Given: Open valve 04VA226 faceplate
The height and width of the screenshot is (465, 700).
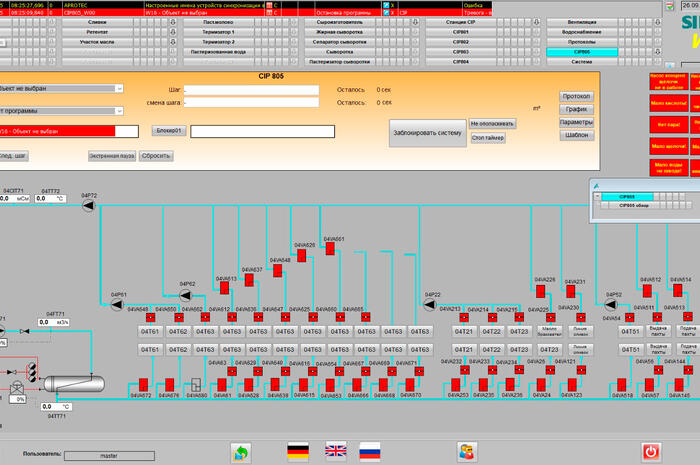Looking at the screenshot, I should tap(540, 291).
